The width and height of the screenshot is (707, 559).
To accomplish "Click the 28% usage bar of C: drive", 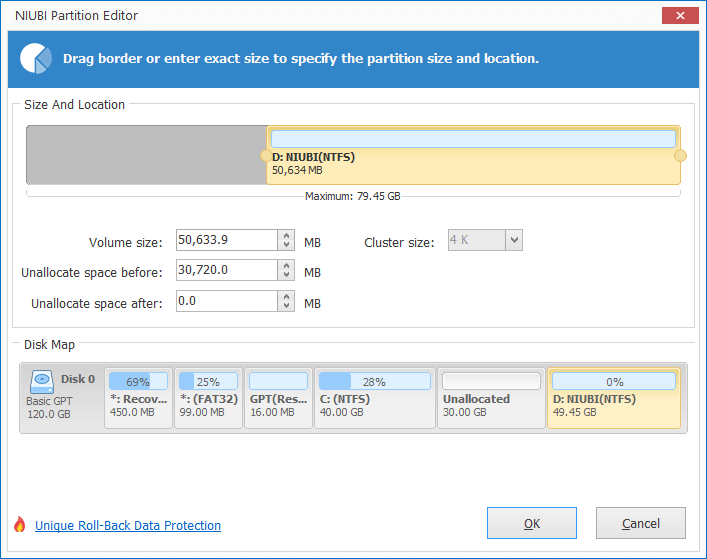I will point(375,381).
